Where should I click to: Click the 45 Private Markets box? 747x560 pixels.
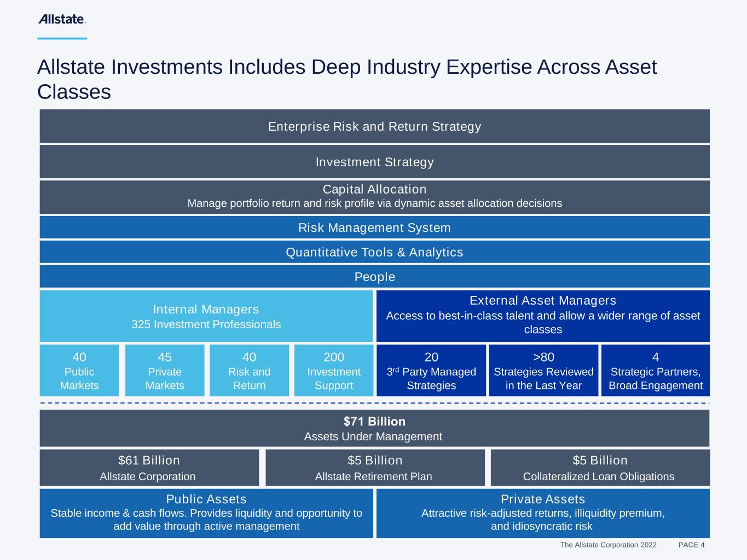click(x=165, y=370)
